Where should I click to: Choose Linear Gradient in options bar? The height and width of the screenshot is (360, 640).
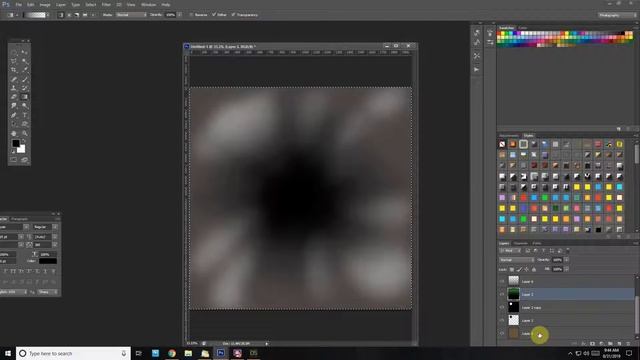[61, 15]
